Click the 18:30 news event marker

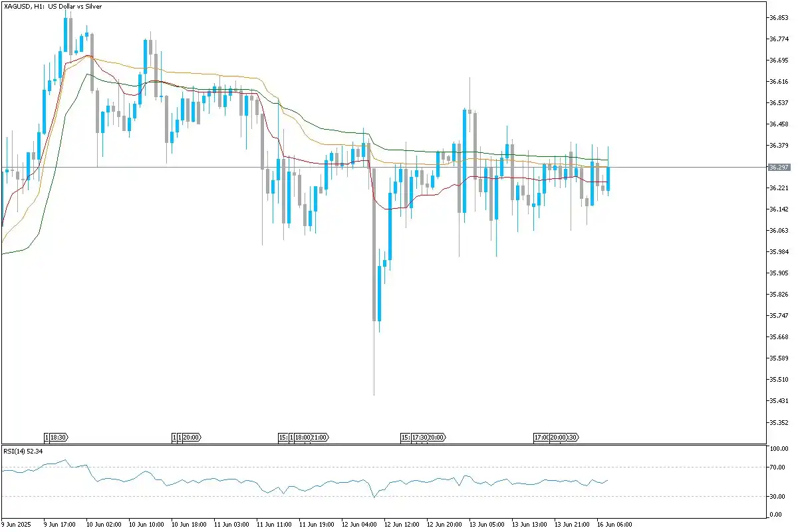tap(59, 438)
